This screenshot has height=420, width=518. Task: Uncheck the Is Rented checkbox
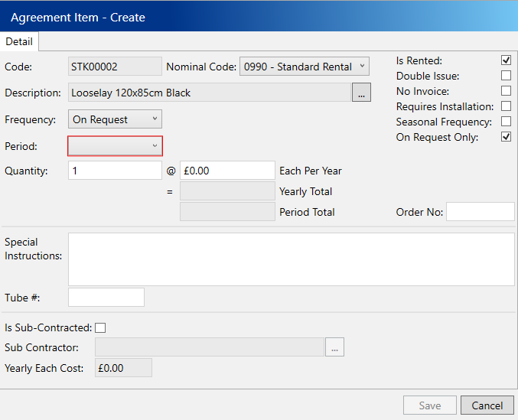(506, 60)
